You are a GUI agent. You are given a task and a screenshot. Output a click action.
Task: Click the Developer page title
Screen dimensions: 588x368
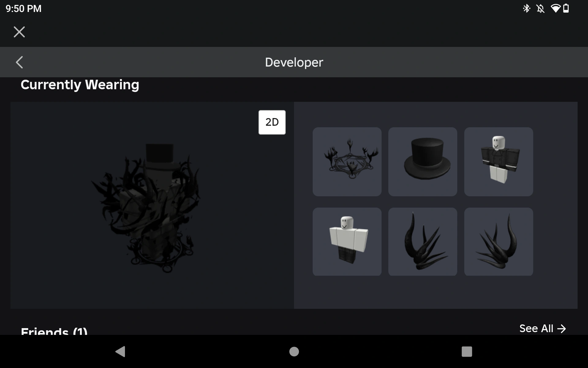(x=294, y=62)
